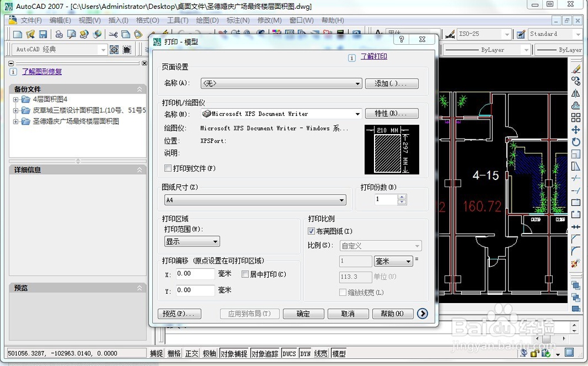Select the Trim tool
588x366 pixels.
pos(576,178)
